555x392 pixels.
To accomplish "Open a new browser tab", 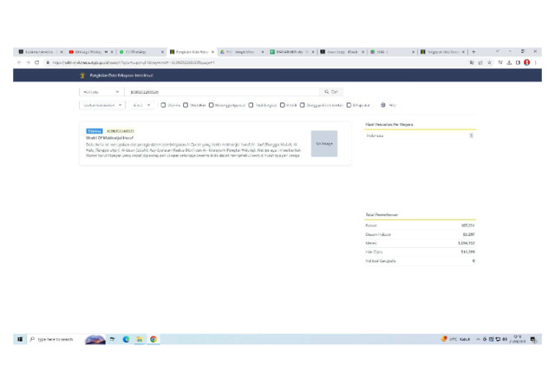I will click(x=473, y=52).
